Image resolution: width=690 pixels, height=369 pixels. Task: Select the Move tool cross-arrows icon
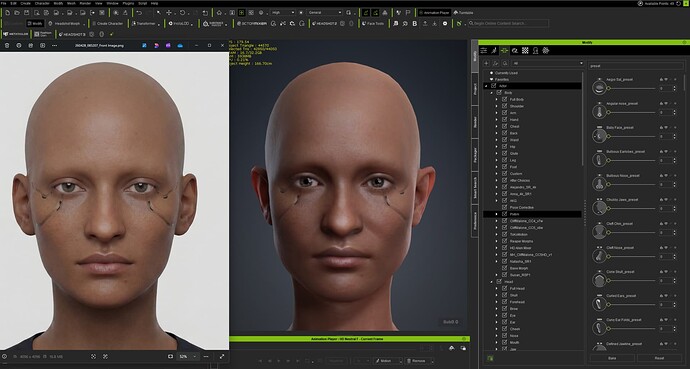[x=169, y=13]
